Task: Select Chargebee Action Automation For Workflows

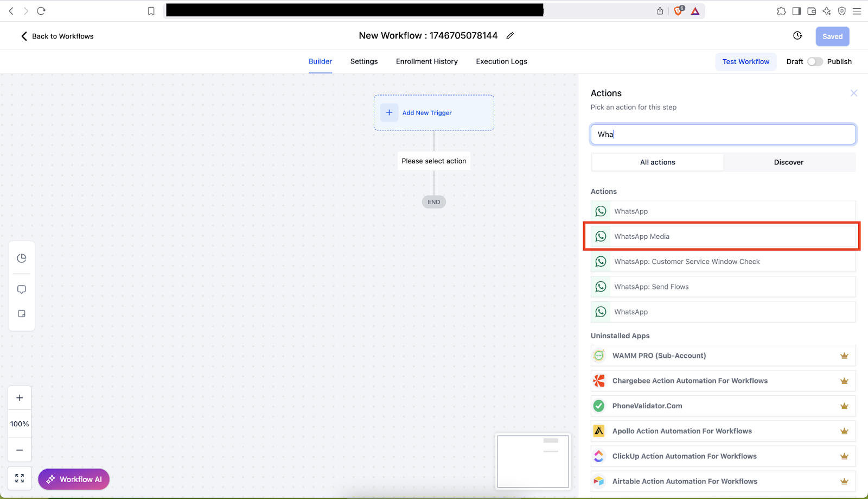Action: point(723,381)
